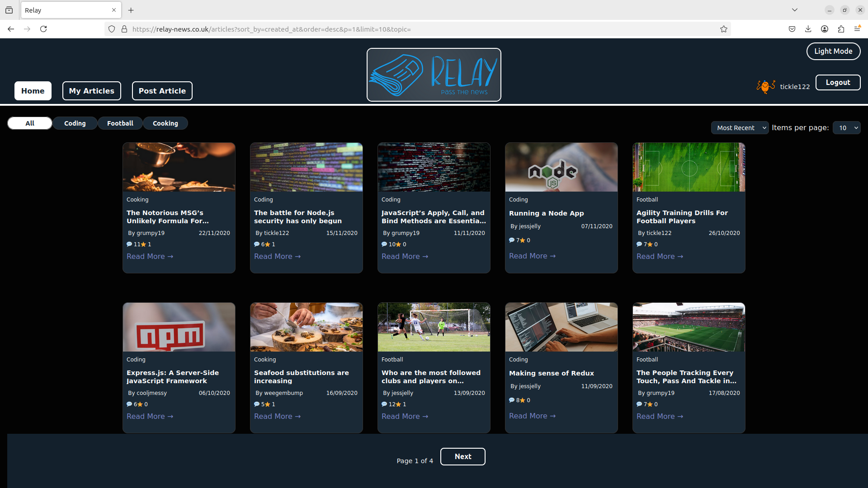
Task: Filter articles by Coding topic
Action: (x=75, y=123)
